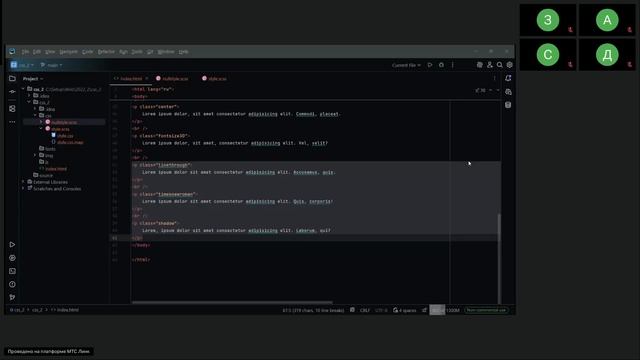This screenshot has width=640, height=360.
Task: Expand the first .idea folder
Action: coord(29,96)
